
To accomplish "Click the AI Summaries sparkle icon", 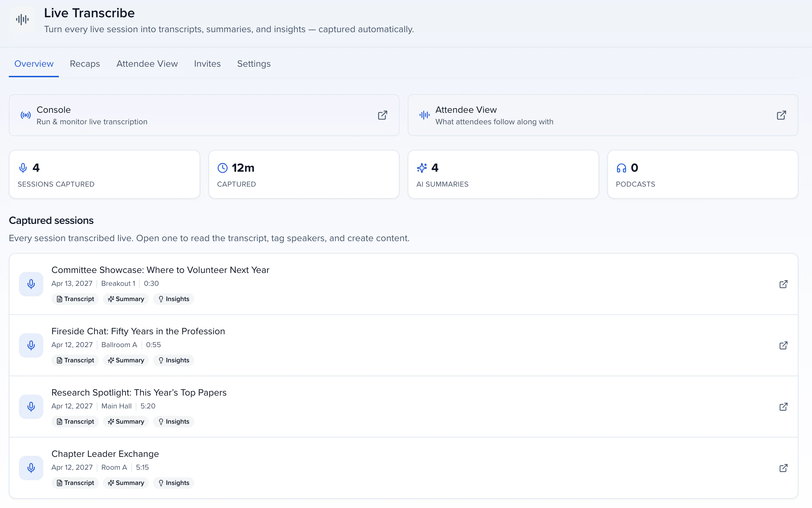I will tap(422, 168).
